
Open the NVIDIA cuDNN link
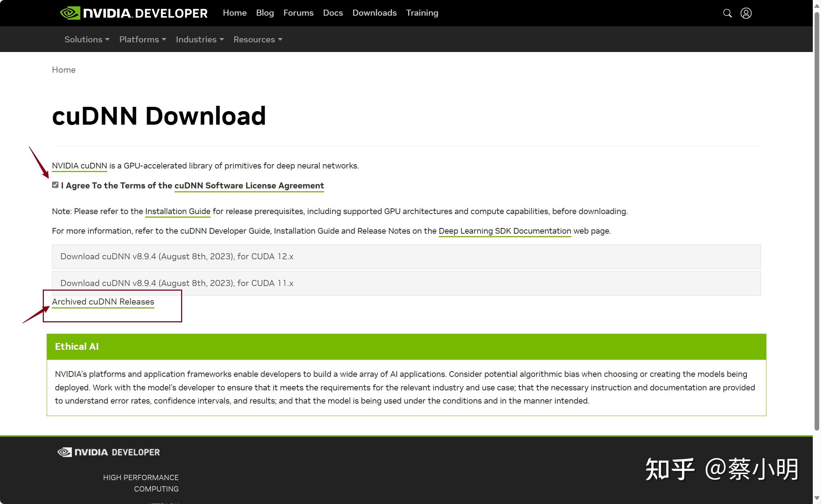79,166
